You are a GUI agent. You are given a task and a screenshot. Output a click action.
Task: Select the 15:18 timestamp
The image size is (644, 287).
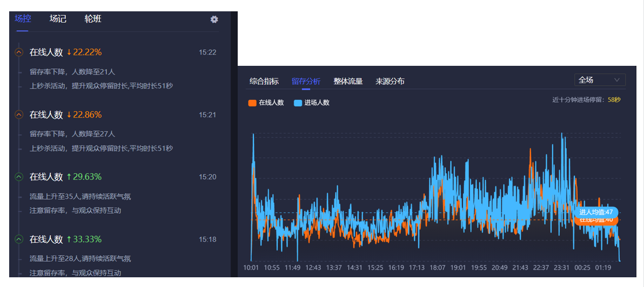click(207, 240)
